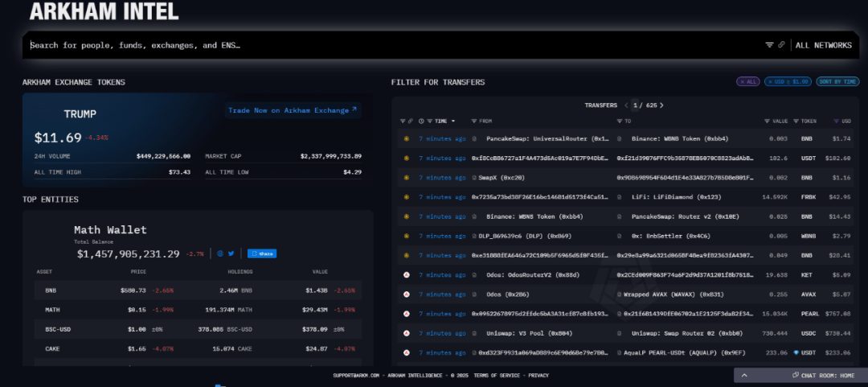Click Avalanche chain icon on Uniswap V3 Pool row

point(407,333)
